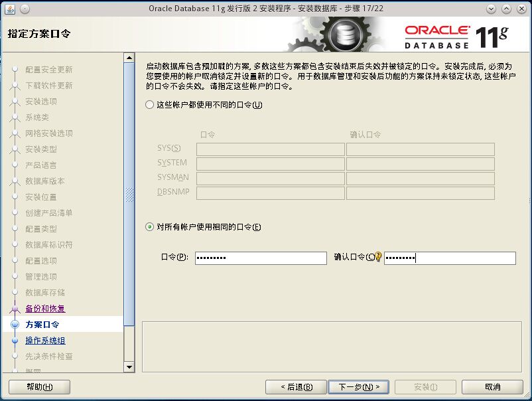This screenshot has width=532, height=401.
Task: Click the Java window menu icon in title bar
Action: pos(10,9)
